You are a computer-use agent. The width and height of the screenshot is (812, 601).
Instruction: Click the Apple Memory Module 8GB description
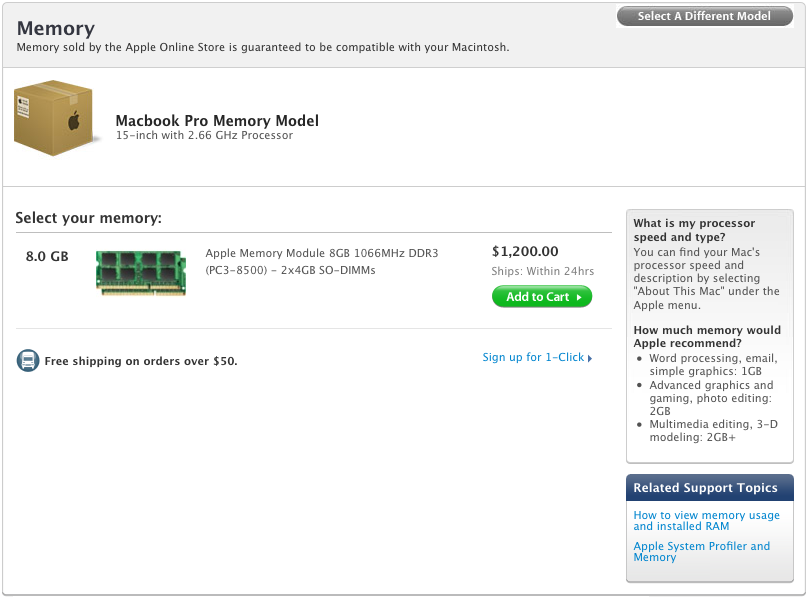point(322,261)
